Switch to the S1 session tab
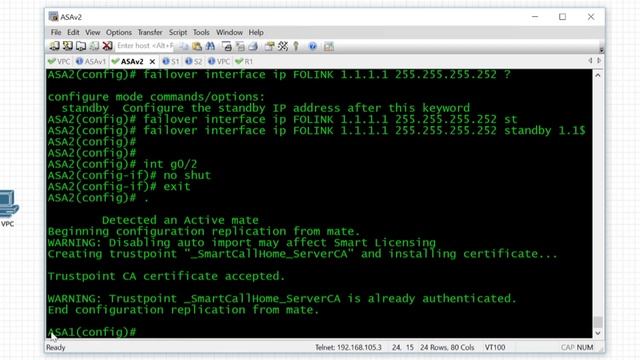Image resolution: width=640 pixels, height=360 pixels. click(171, 62)
